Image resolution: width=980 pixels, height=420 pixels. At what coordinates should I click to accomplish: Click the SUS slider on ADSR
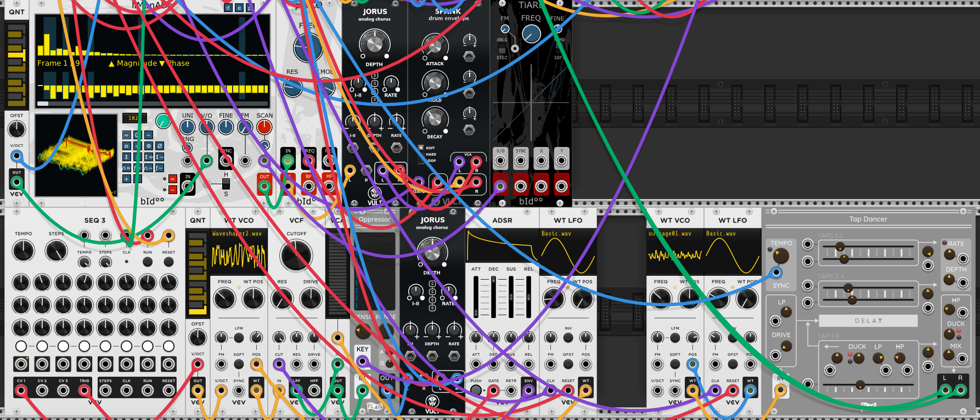pos(511,297)
